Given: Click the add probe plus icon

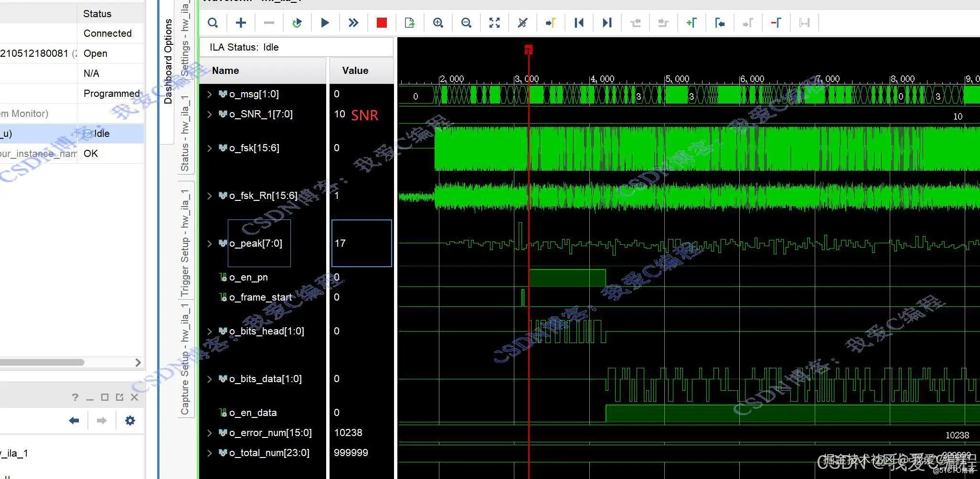Looking at the screenshot, I should (241, 23).
